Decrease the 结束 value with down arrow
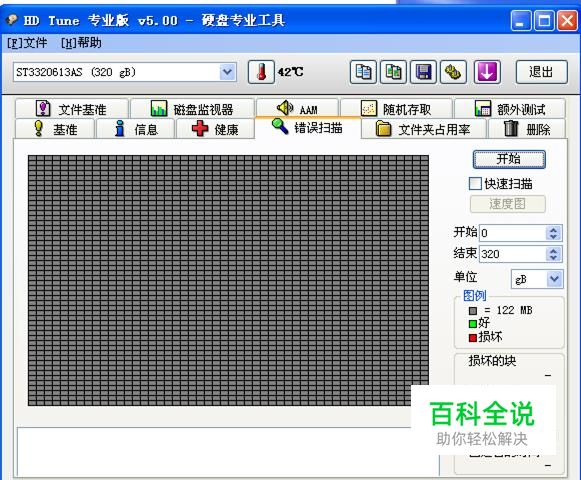The image size is (581, 480). pyautogui.click(x=554, y=258)
